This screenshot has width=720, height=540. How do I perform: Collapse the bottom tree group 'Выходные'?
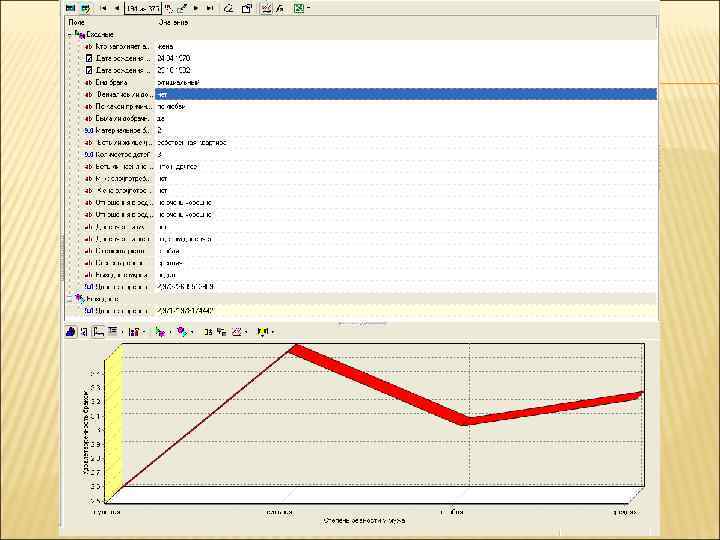69,298
